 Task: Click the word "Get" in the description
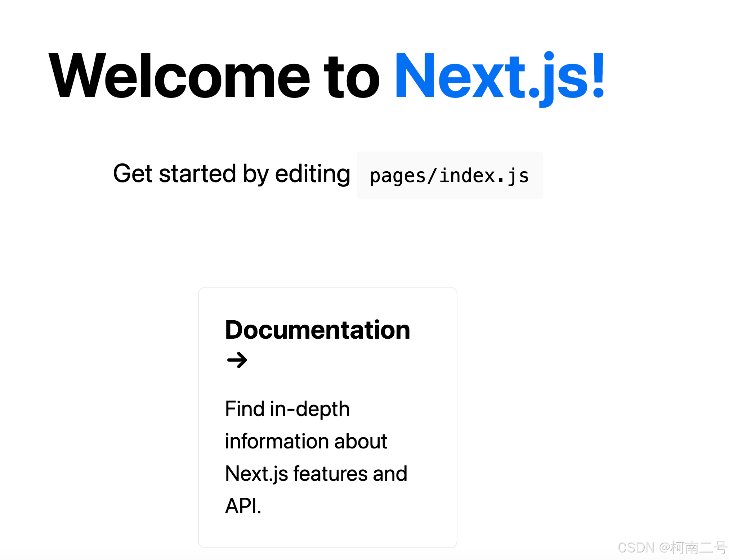point(133,174)
